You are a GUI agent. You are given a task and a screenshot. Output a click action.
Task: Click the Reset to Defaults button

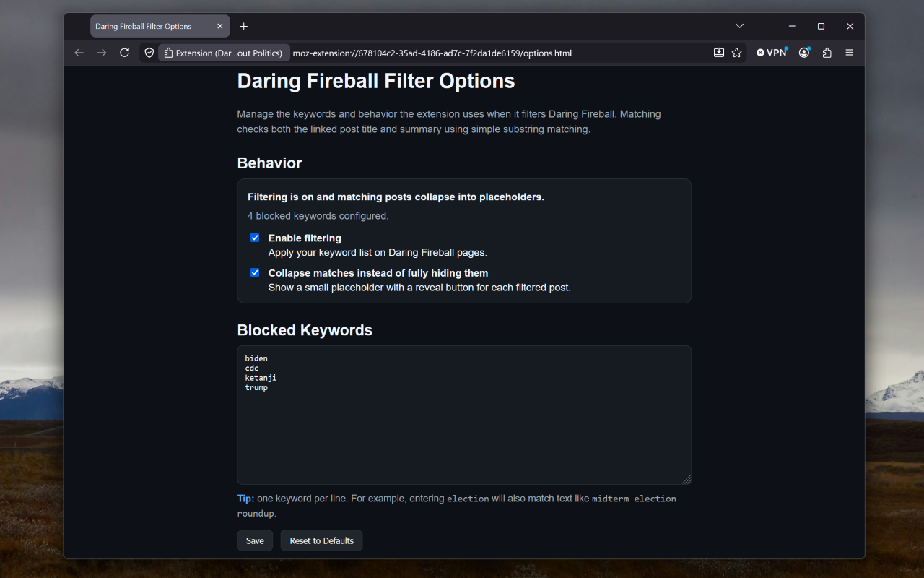point(322,540)
